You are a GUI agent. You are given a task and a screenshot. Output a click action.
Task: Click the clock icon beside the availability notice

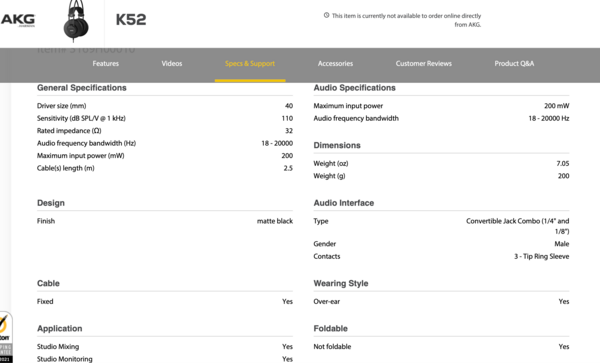point(326,15)
